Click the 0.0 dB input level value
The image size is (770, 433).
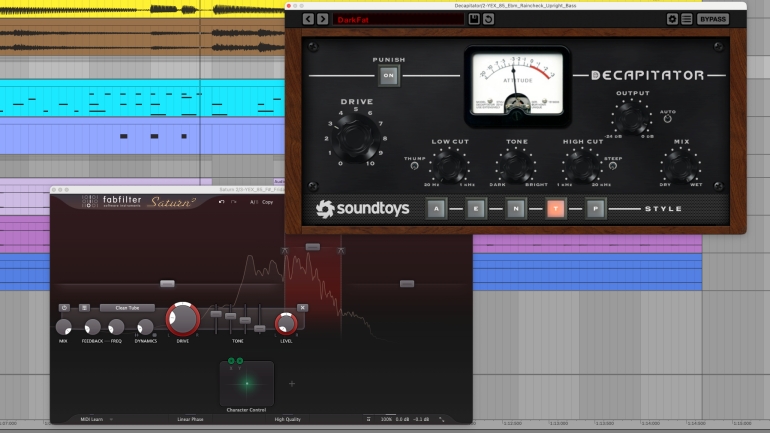tap(402, 419)
